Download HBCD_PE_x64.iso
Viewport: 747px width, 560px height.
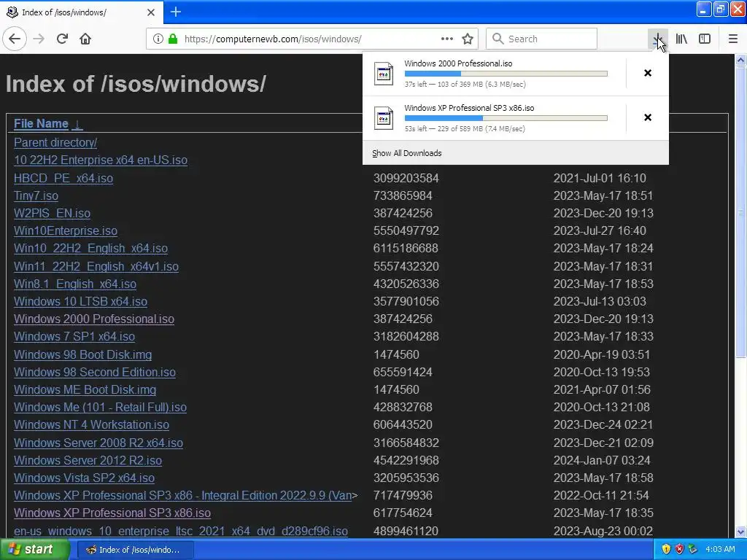pyautogui.click(x=63, y=178)
